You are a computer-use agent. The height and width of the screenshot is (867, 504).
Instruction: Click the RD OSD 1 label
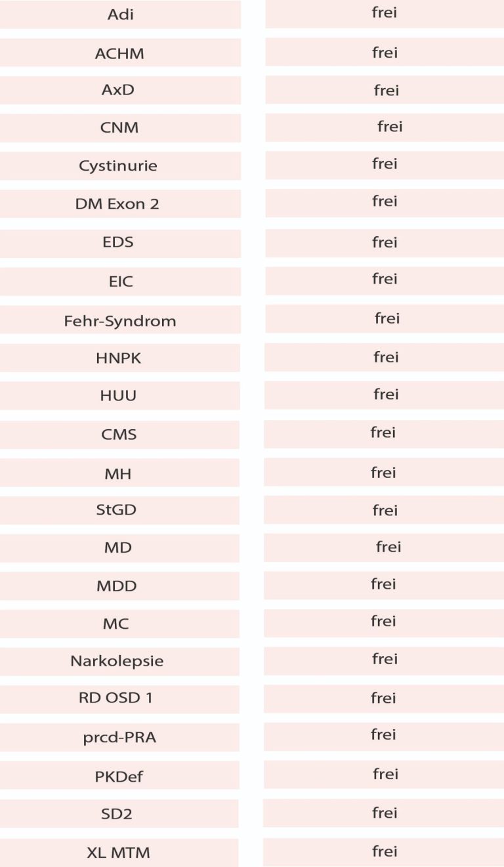pyautogui.click(x=115, y=698)
